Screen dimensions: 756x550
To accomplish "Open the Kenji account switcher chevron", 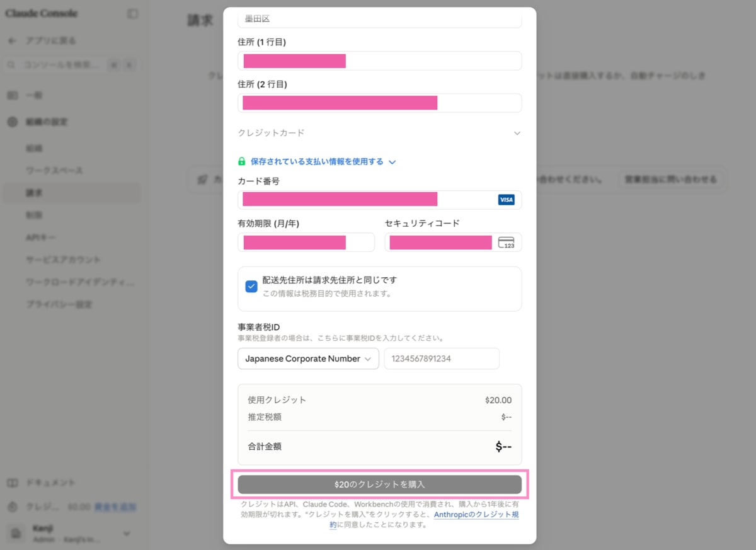I will point(127,534).
